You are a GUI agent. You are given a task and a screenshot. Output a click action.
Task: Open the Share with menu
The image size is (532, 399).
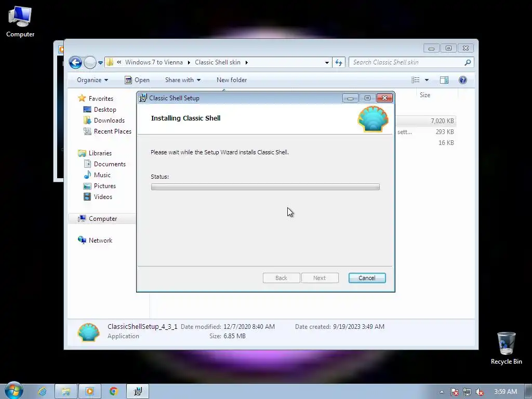(182, 80)
